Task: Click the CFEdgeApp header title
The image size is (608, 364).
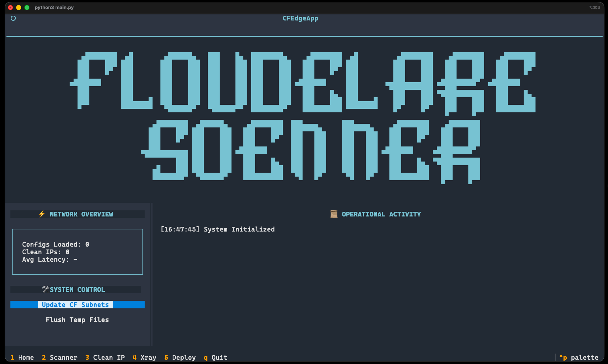Action: 300,18
